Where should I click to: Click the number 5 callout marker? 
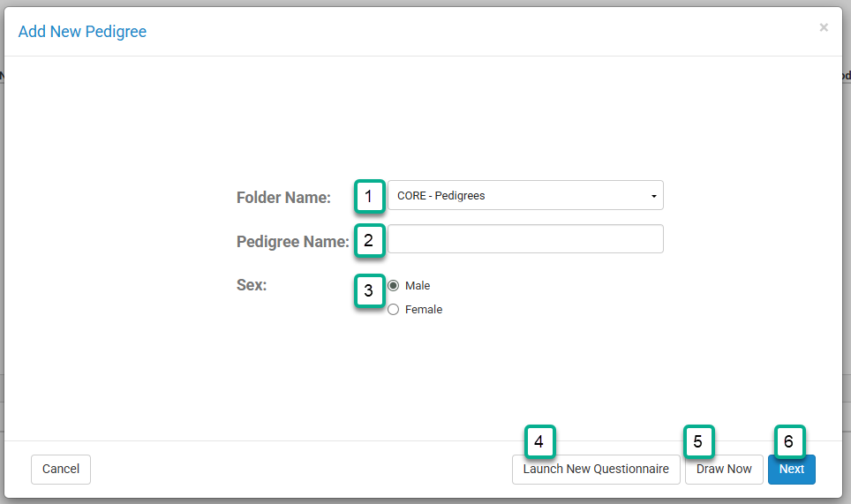point(698,441)
